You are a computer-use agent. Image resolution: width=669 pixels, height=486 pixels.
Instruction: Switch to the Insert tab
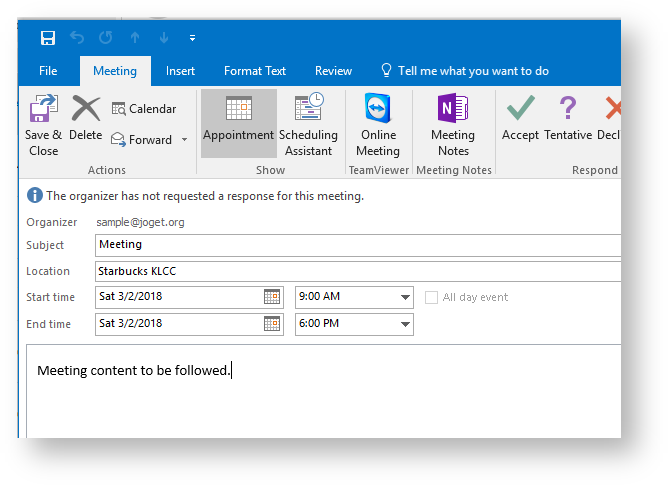click(181, 71)
